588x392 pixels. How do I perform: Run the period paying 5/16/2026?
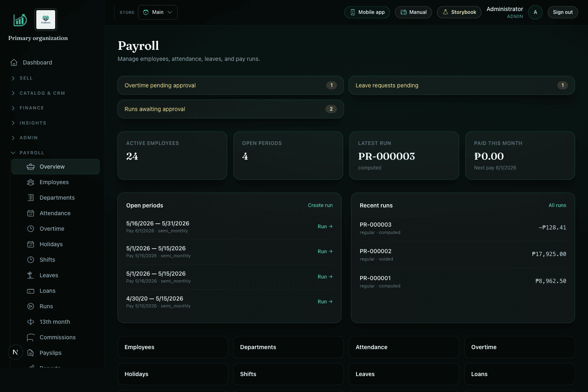pos(325,277)
